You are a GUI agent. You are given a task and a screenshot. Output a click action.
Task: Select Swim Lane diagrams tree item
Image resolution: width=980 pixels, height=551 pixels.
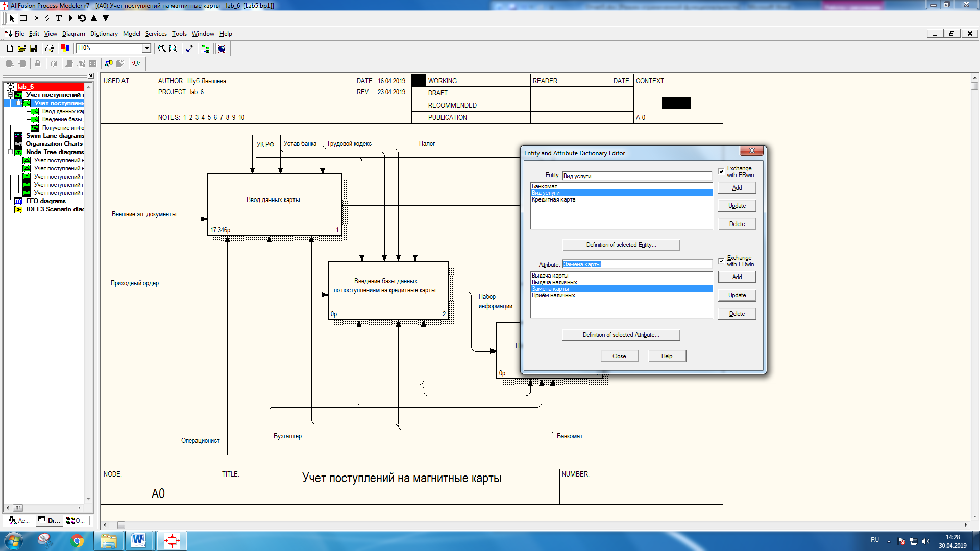point(55,136)
